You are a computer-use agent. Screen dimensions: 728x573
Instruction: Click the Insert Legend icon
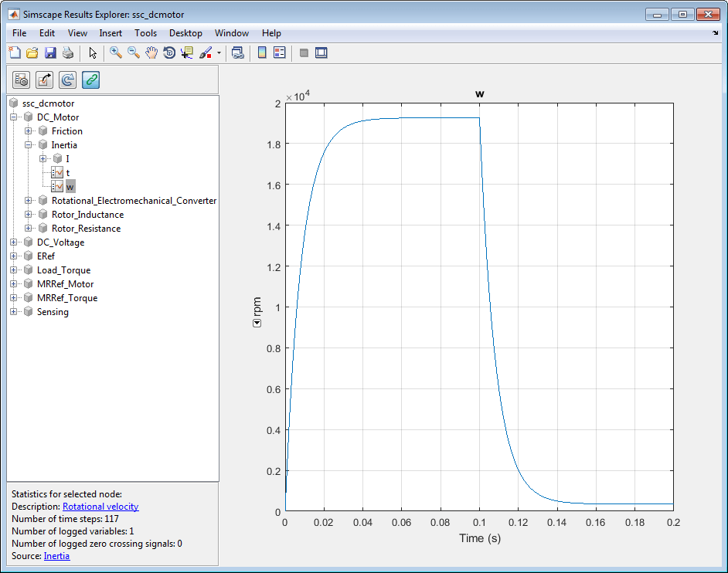point(279,53)
